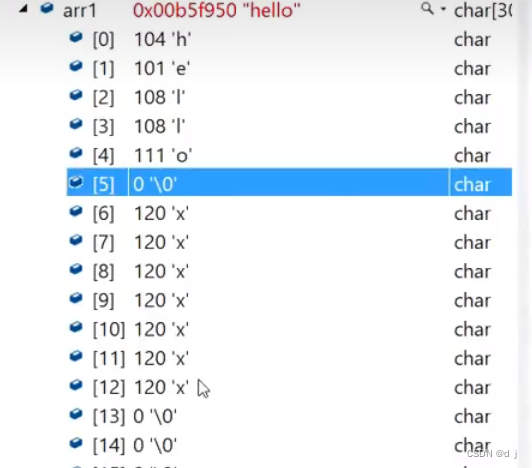The image size is (532, 468).
Task: Click value 120 'x' of element [7]
Action: [162, 242]
